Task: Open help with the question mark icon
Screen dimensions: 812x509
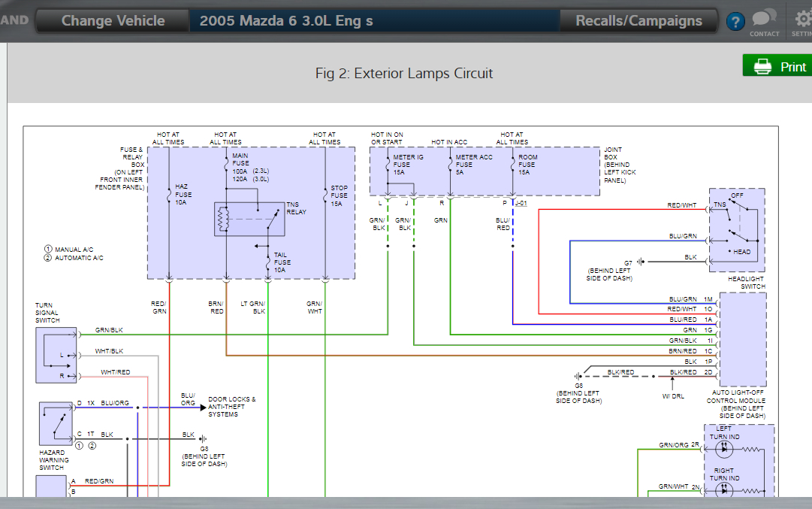Action: pos(735,21)
